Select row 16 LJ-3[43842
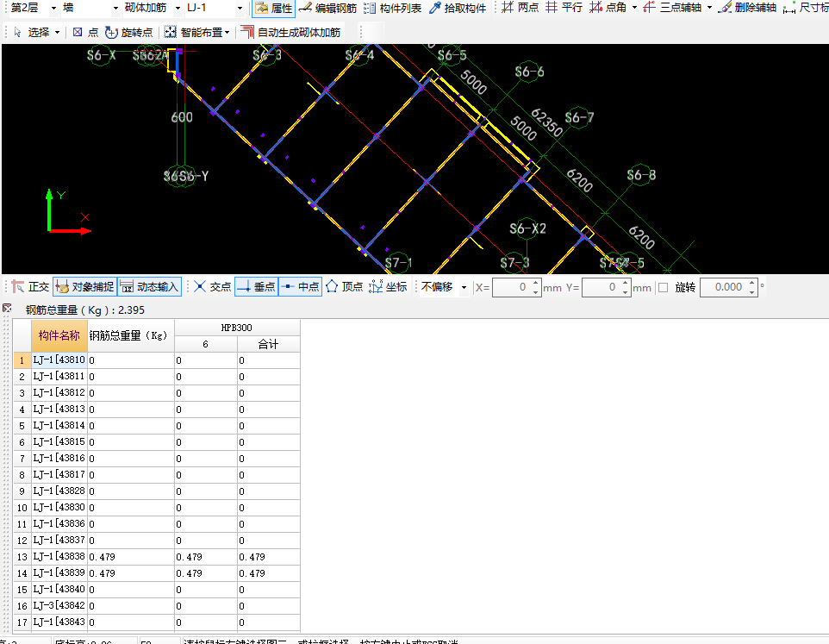The image size is (829, 644). [x=59, y=606]
